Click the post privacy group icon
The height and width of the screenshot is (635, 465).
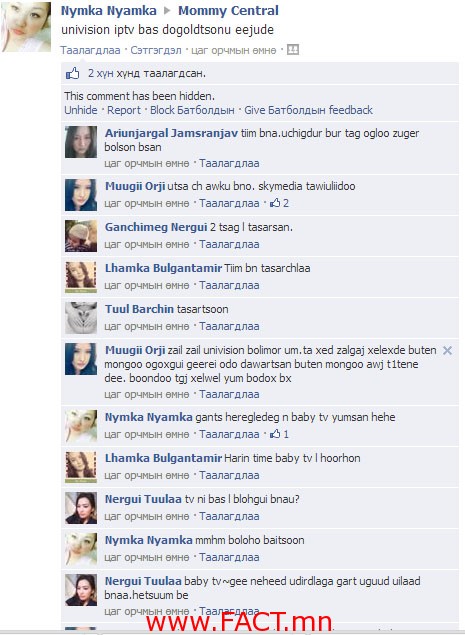pos(293,50)
